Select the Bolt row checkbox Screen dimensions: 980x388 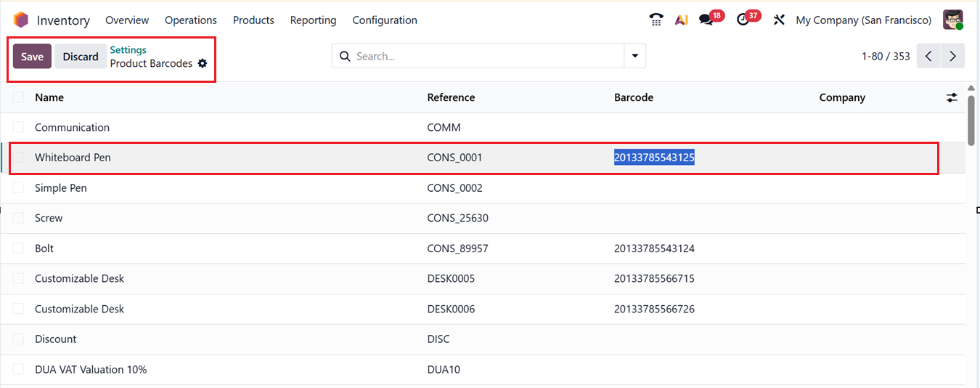18,248
